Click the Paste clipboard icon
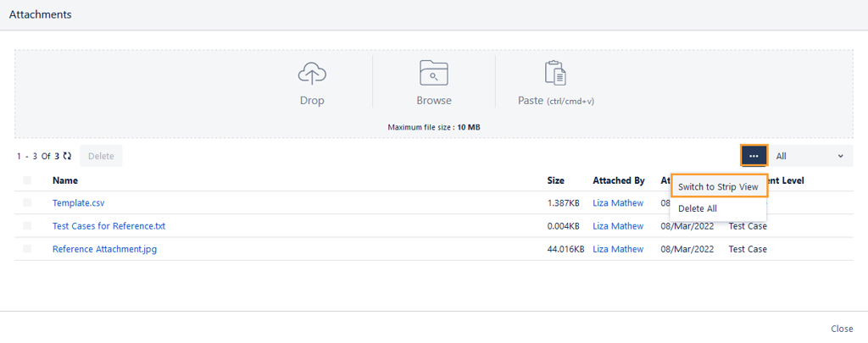Image resolution: width=868 pixels, height=343 pixels. (555, 74)
